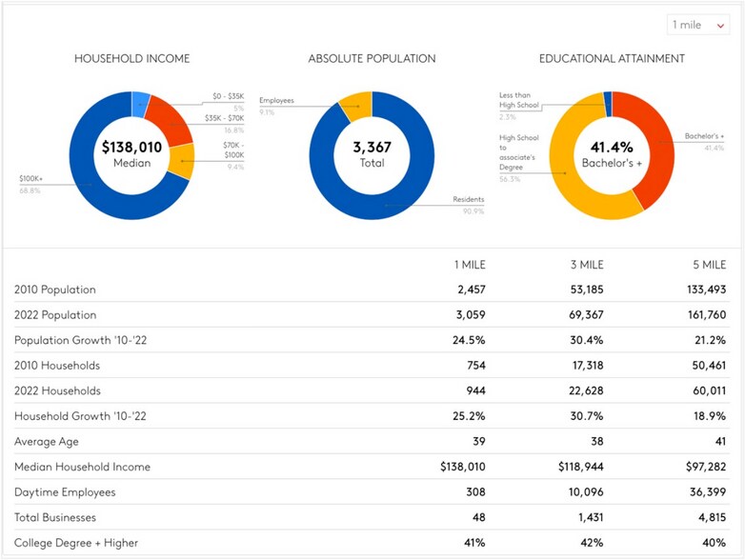
Task: Click the 3,367 Total center label
Action: (x=372, y=153)
